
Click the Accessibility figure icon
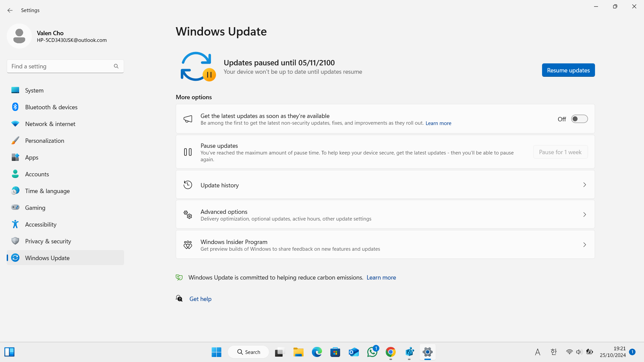click(15, 224)
